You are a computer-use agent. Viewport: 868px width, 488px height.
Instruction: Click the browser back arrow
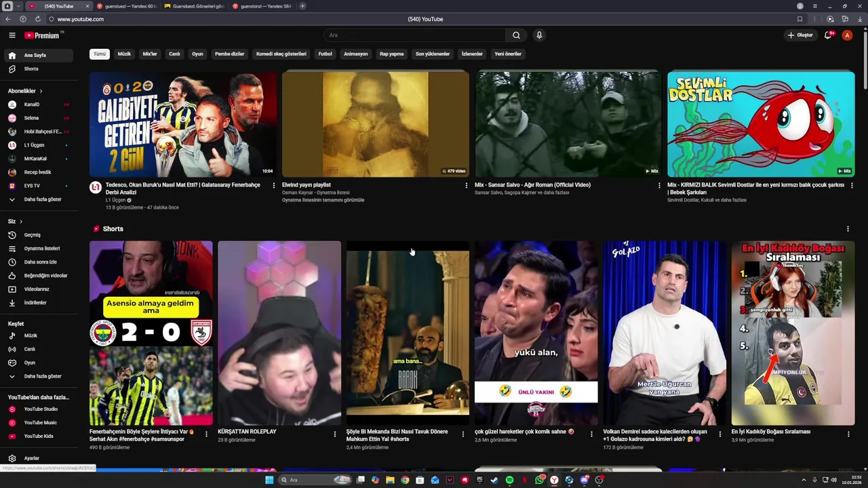(x=8, y=19)
